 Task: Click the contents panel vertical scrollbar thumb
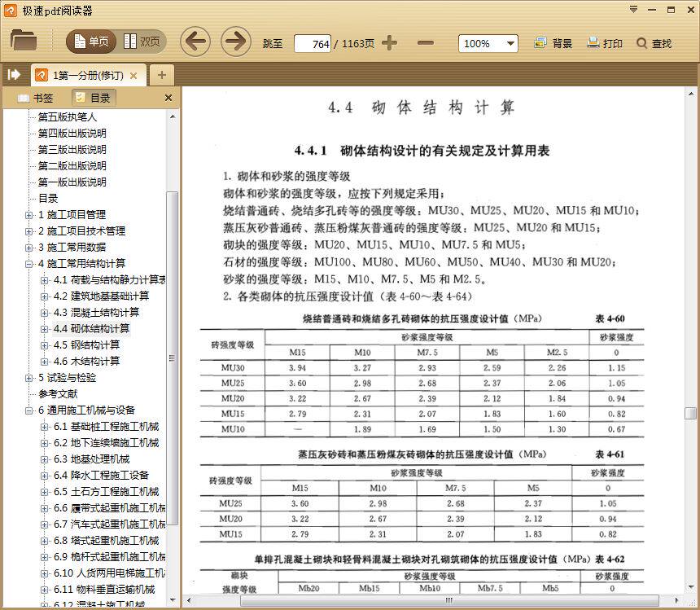coord(173,358)
